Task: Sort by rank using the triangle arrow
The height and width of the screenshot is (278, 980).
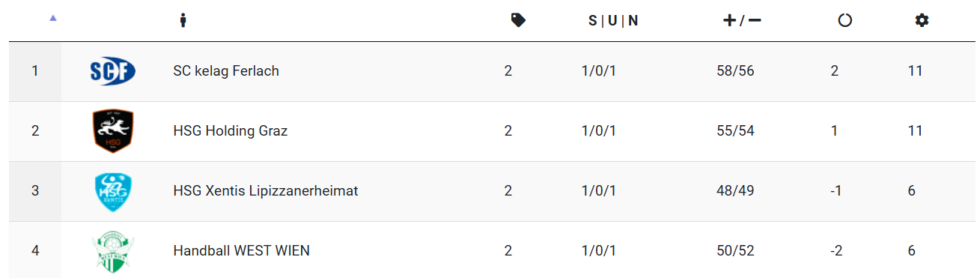Action: pyautogui.click(x=52, y=19)
